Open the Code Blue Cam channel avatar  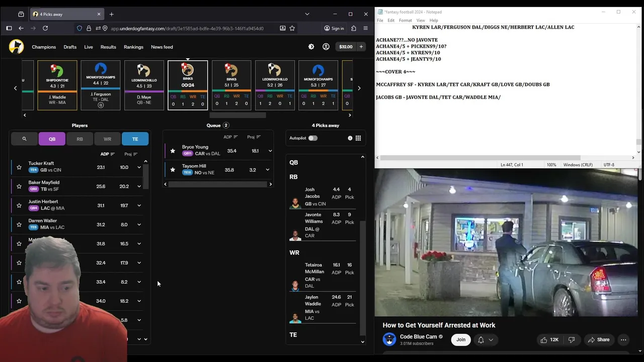389,339
